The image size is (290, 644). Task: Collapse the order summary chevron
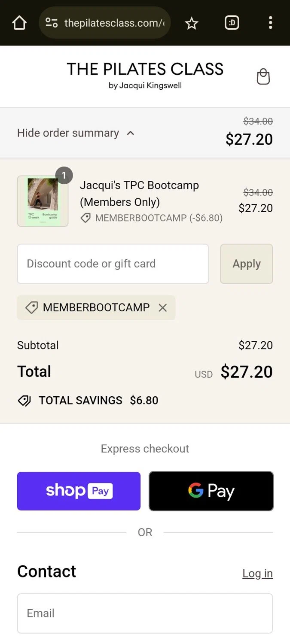(x=131, y=133)
